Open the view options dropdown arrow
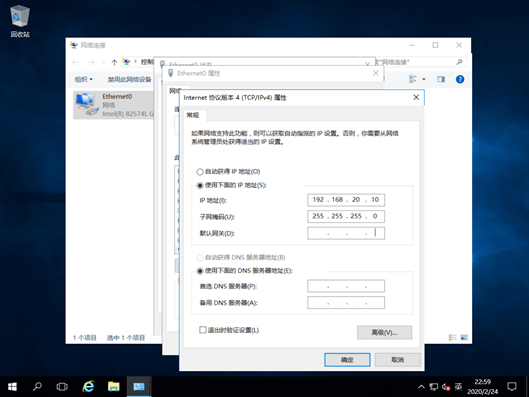The width and height of the screenshot is (529, 397). point(424,79)
